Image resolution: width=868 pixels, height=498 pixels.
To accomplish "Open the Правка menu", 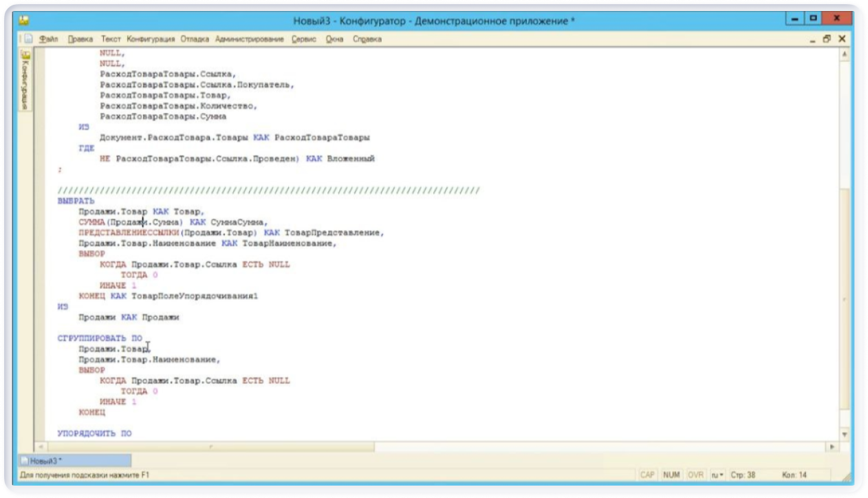I will (80, 39).
